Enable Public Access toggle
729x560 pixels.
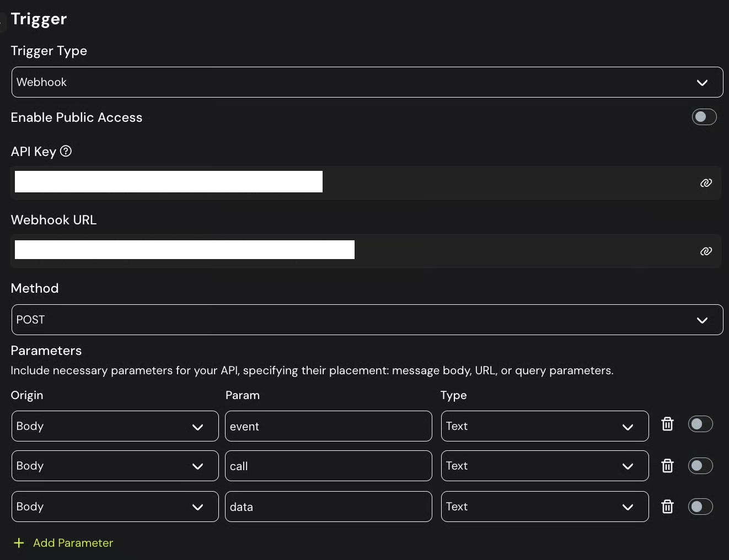(x=704, y=117)
